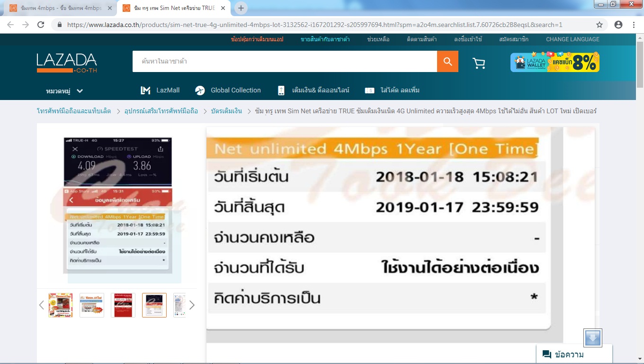Click ขายสินค้ากับลาซาด้า link
The height and width of the screenshot is (364, 644).
coord(325,39)
